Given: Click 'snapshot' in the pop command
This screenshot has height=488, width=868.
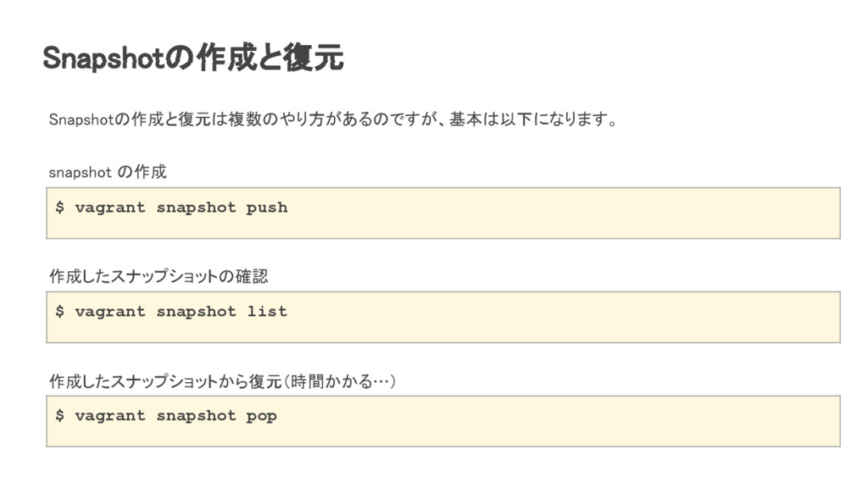Looking at the screenshot, I should click(x=196, y=416).
